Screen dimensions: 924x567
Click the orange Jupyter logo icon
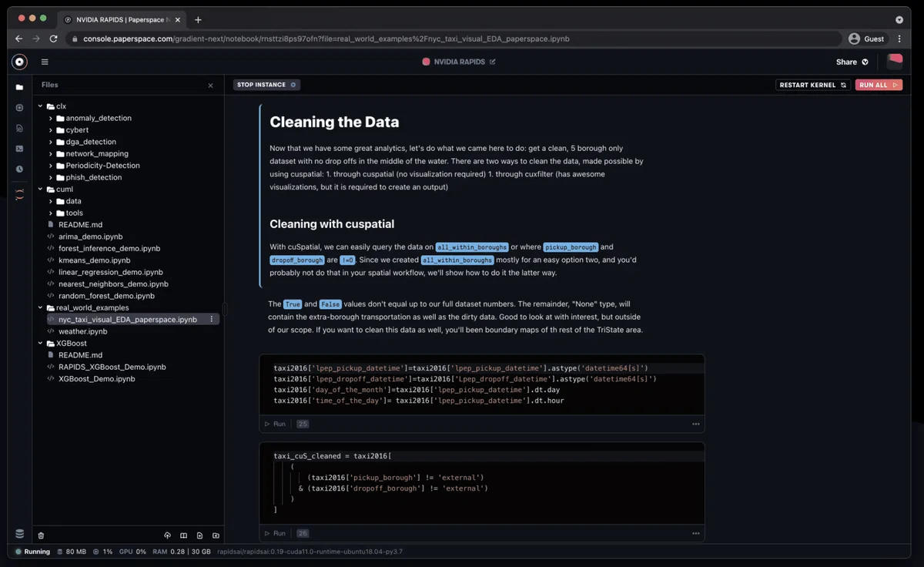click(x=19, y=196)
